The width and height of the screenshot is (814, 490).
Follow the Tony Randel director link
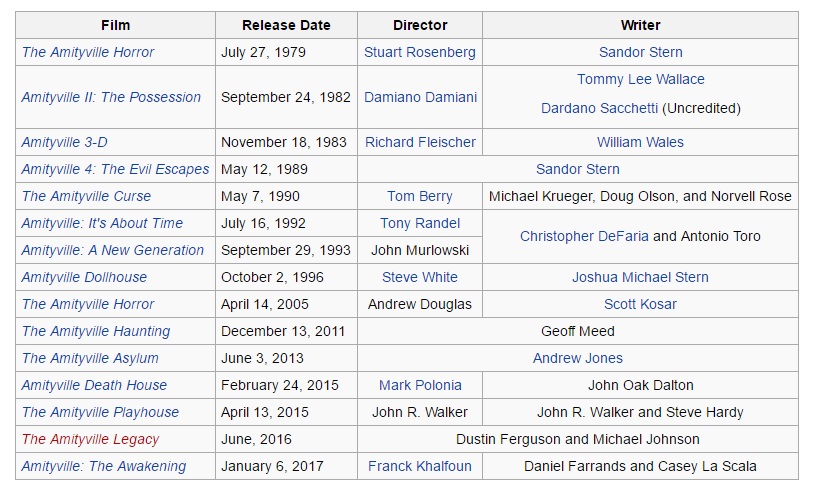click(420, 223)
